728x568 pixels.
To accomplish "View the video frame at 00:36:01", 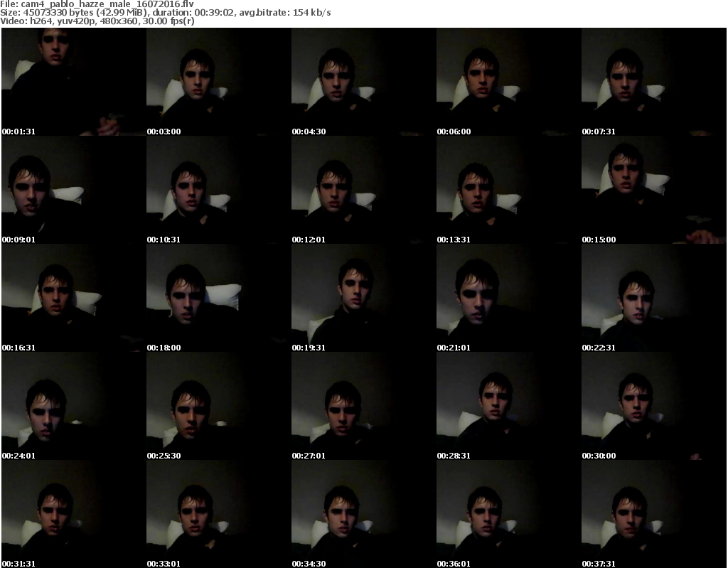I will click(508, 514).
